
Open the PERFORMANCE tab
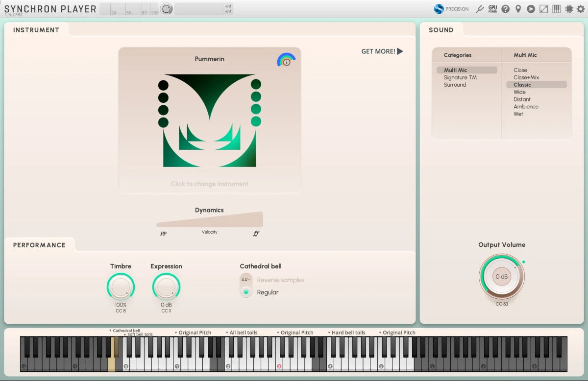pyautogui.click(x=39, y=245)
